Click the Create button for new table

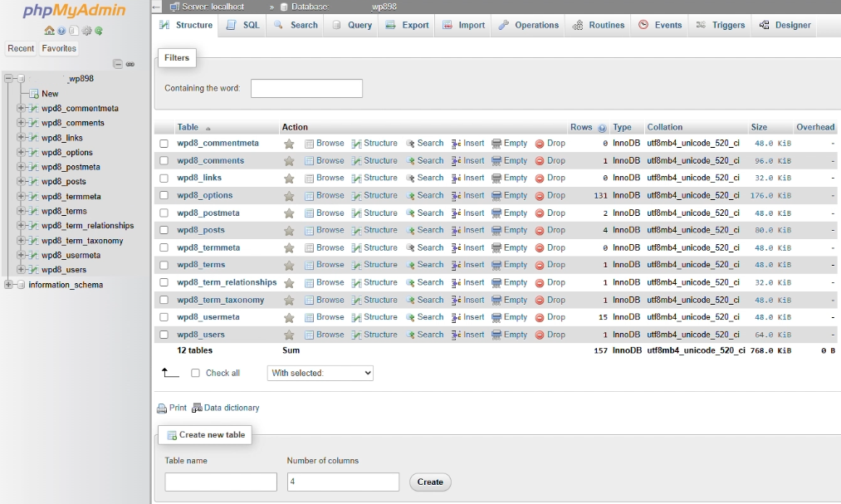[x=429, y=482]
